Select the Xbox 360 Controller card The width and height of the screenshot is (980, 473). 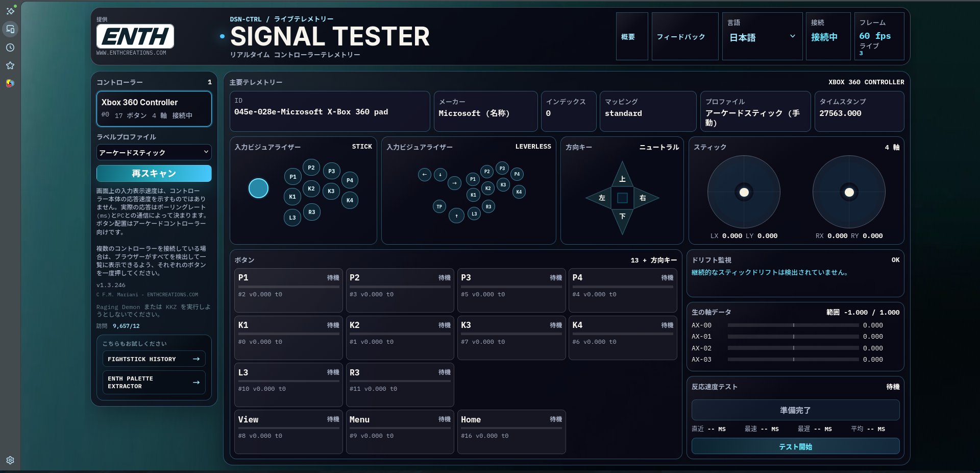[154, 108]
